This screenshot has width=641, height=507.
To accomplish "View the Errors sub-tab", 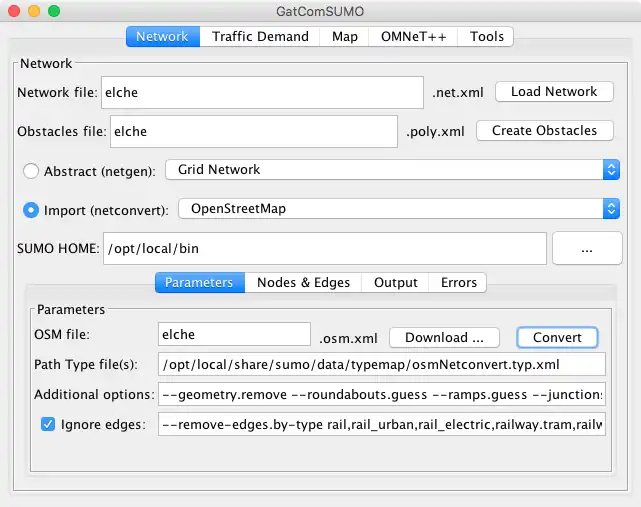I will click(x=458, y=283).
